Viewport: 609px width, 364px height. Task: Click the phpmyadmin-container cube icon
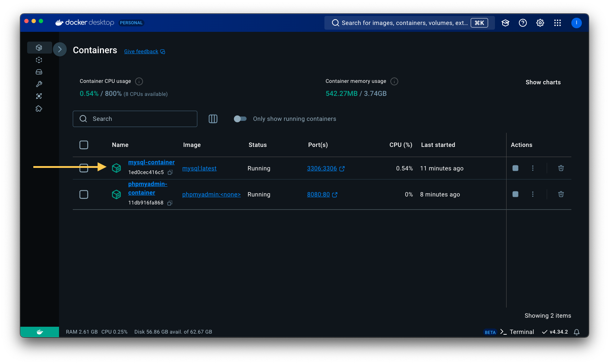tap(116, 194)
